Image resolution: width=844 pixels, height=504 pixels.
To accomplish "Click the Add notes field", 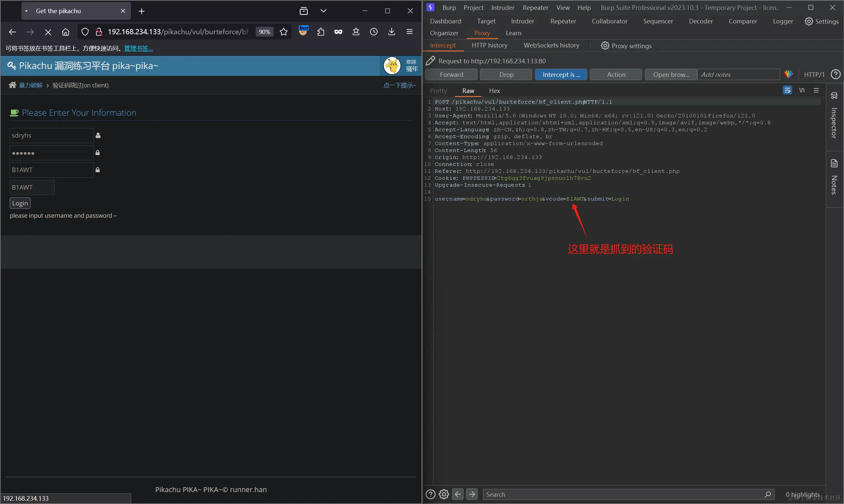I will click(x=738, y=74).
